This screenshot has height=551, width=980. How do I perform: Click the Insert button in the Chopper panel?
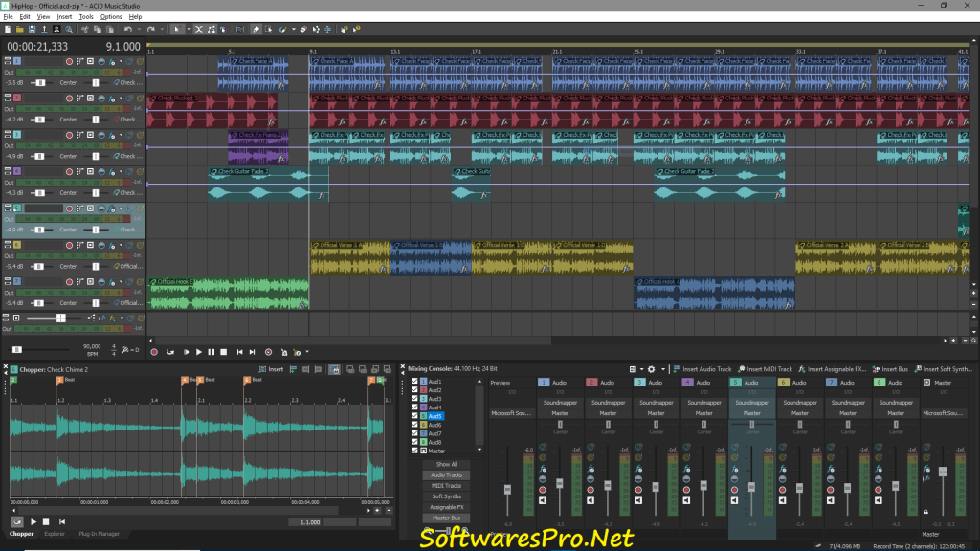[273, 370]
